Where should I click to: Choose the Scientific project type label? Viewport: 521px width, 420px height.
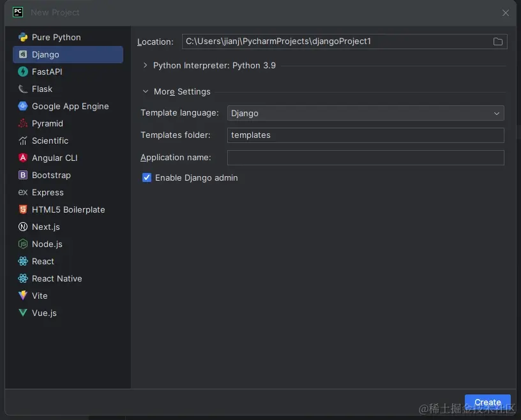coord(50,141)
